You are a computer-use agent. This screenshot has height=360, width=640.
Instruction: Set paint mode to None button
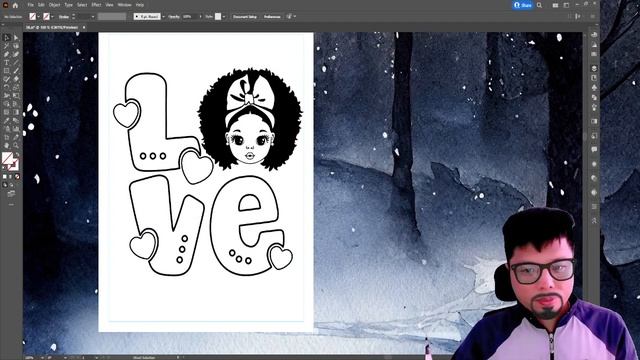point(17,176)
